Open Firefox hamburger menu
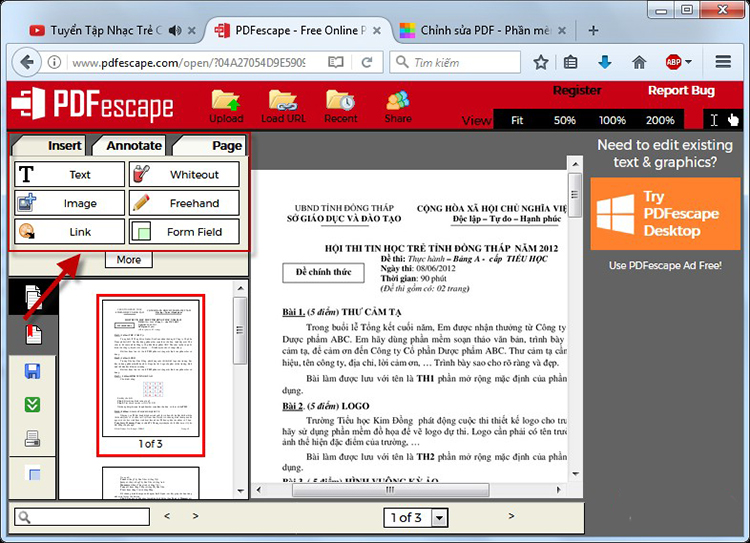This screenshot has width=750, height=543. 723,62
